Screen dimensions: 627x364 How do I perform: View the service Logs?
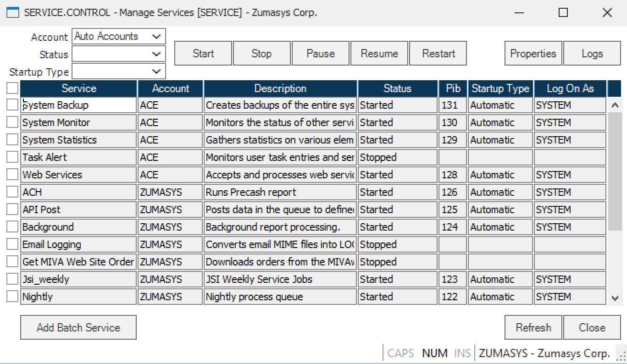pyautogui.click(x=592, y=53)
